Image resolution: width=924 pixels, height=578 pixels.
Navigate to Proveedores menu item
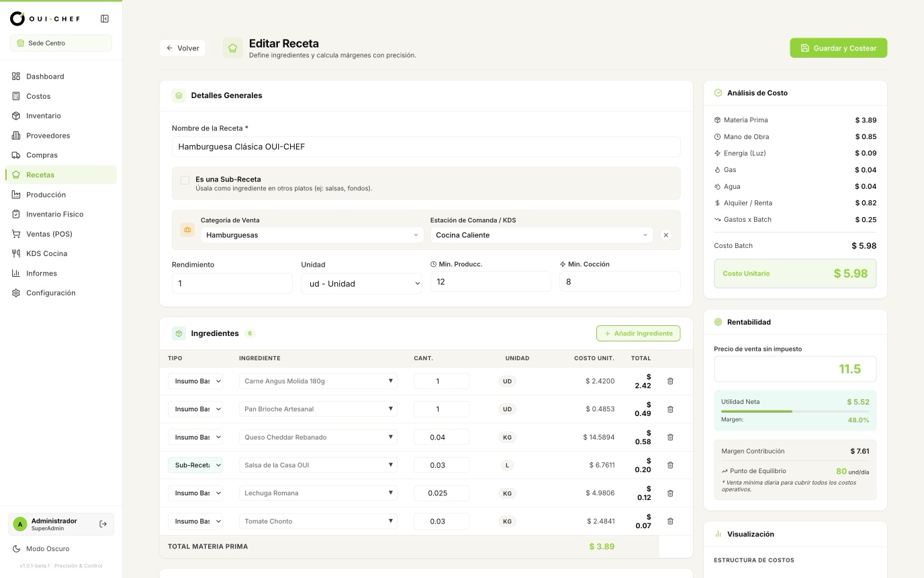[x=48, y=135]
